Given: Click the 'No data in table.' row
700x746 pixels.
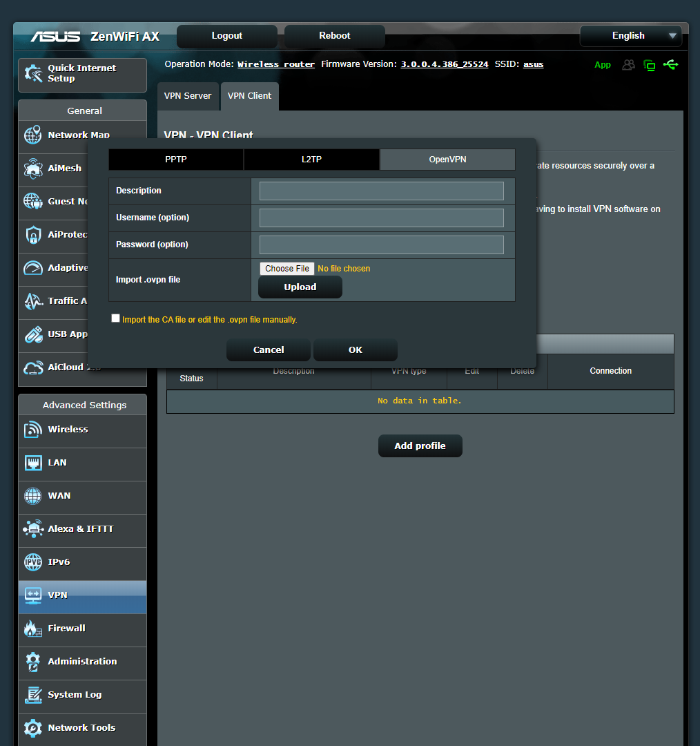Looking at the screenshot, I should (420, 401).
